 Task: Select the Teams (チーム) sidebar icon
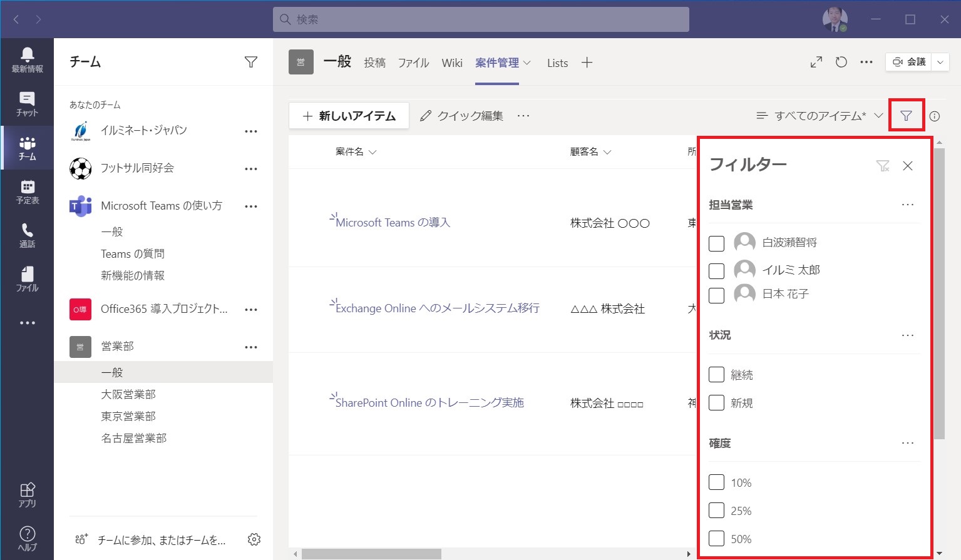(x=27, y=148)
